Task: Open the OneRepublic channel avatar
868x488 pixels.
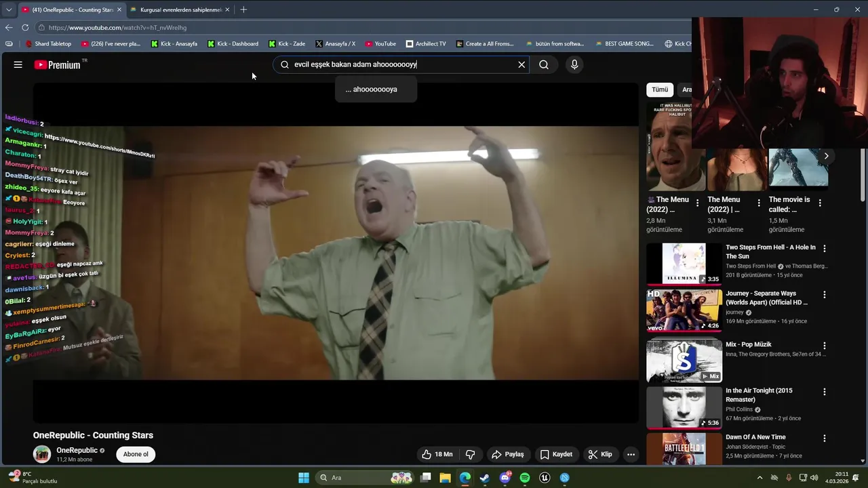Action: (x=42, y=454)
